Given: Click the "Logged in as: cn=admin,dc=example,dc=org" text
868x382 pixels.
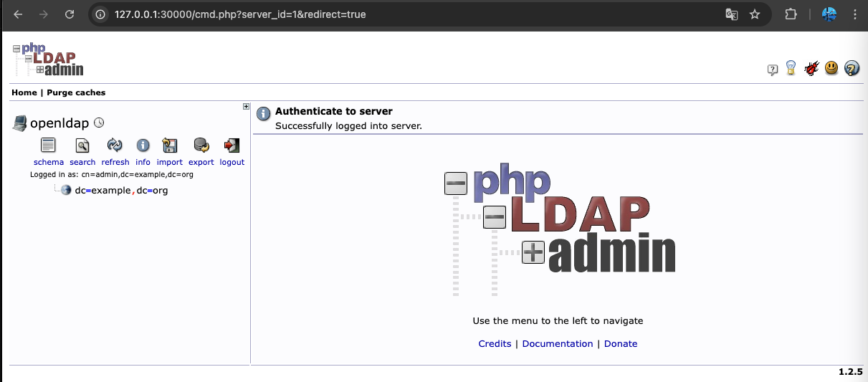Looking at the screenshot, I should click(112, 174).
